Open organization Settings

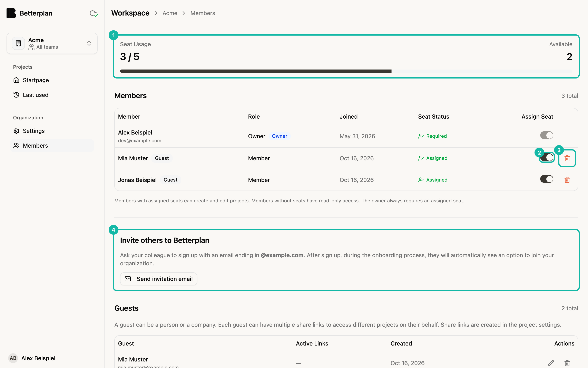pos(52,131)
